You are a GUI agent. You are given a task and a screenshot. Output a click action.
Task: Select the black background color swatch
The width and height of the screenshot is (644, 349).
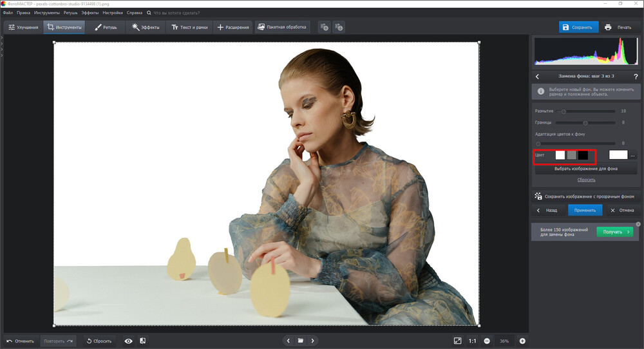(x=583, y=155)
